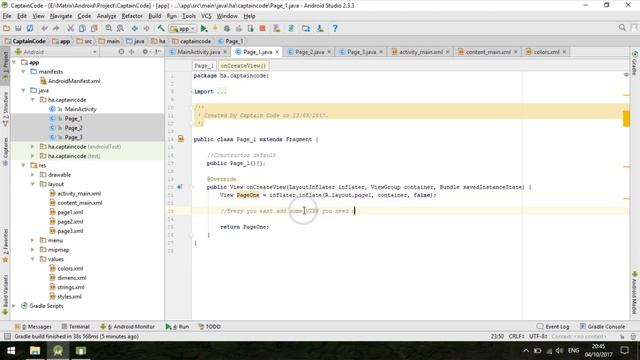Open the VCS menu
Screen dimensions: 640x360
coord(206,16)
